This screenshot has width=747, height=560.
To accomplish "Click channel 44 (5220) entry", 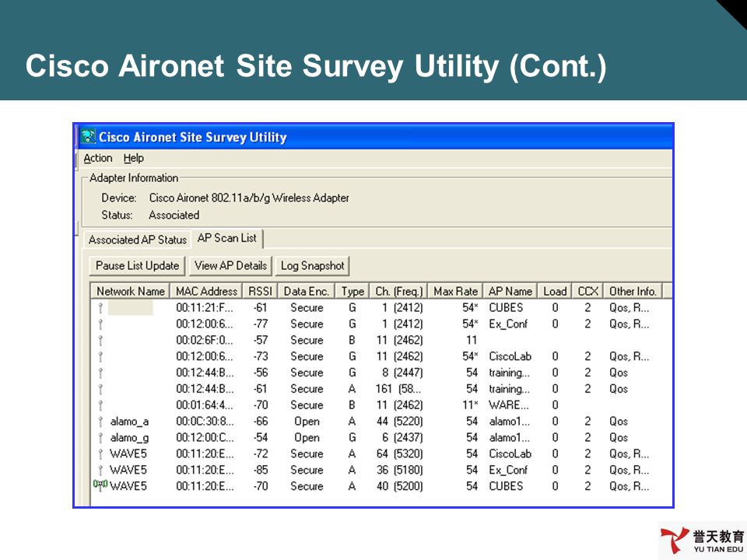I will (x=399, y=422).
